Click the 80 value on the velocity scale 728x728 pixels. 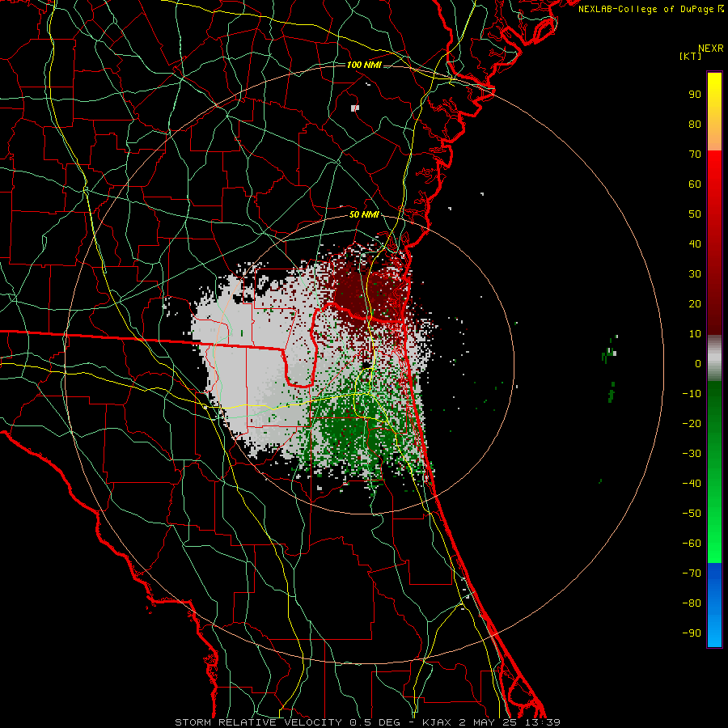pyautogui.click(x=695, y=124)
